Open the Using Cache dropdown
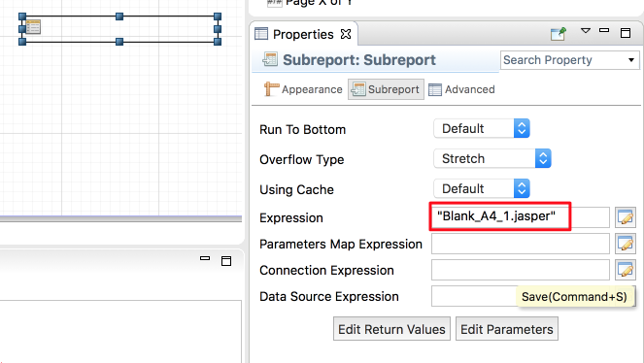 [482, 188]
